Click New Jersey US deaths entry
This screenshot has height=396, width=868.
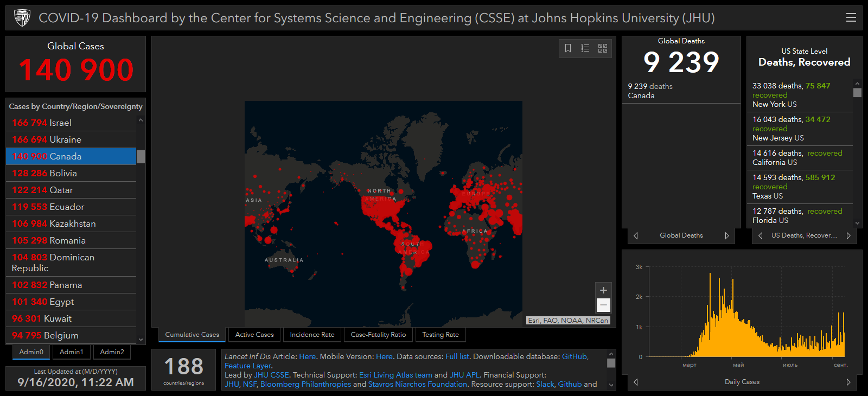800,129
